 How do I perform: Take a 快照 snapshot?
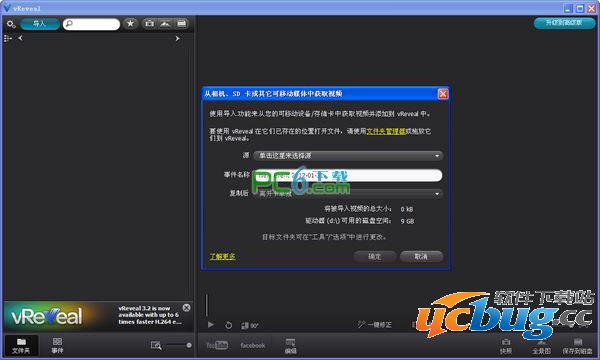pyautogui.click(x=506, y=346)
